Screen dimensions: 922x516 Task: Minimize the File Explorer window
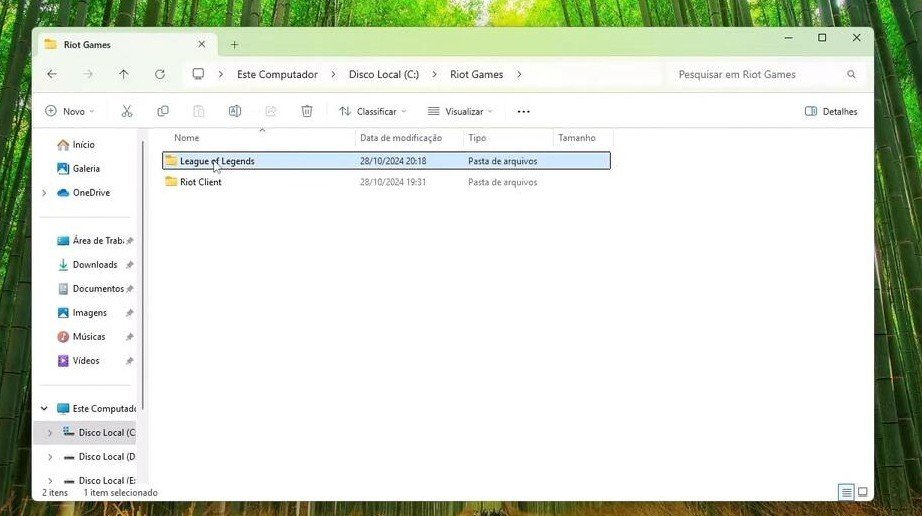coord(789,38)
